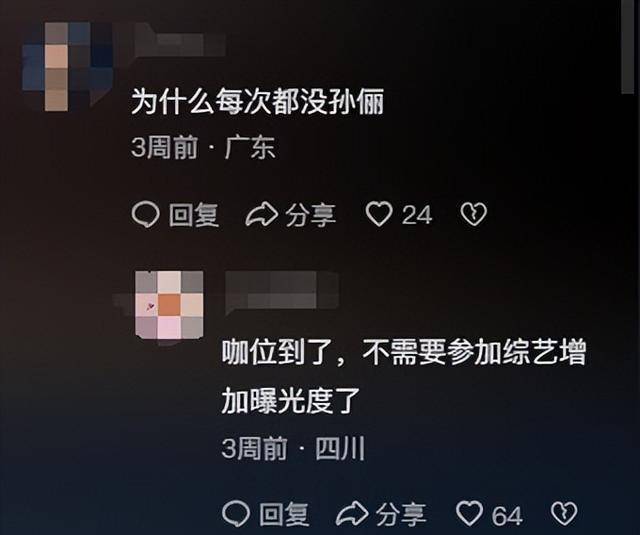Click the 3周前 · 四川 timestamp
Screen dimensions: 640x535
coord(293,449)
